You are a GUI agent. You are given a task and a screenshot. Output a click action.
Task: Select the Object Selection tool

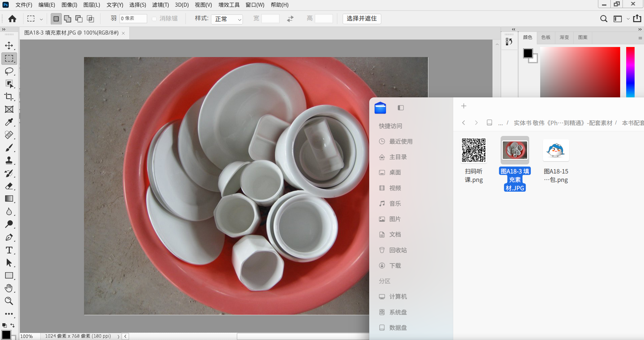tap(9, 84)
